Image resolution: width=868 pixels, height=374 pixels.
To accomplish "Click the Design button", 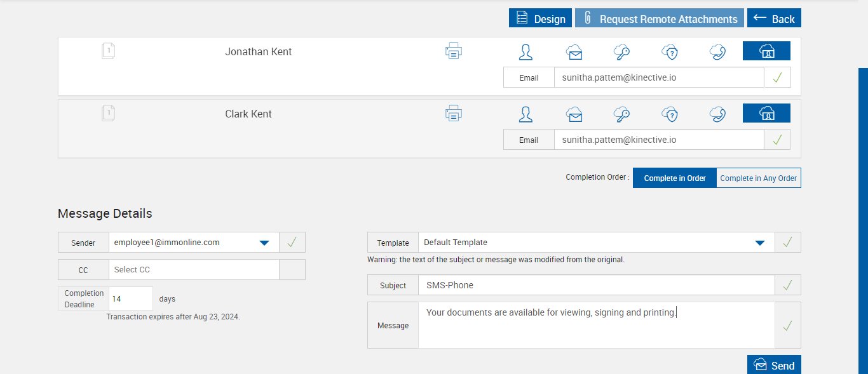I will (x=540, y=18).
